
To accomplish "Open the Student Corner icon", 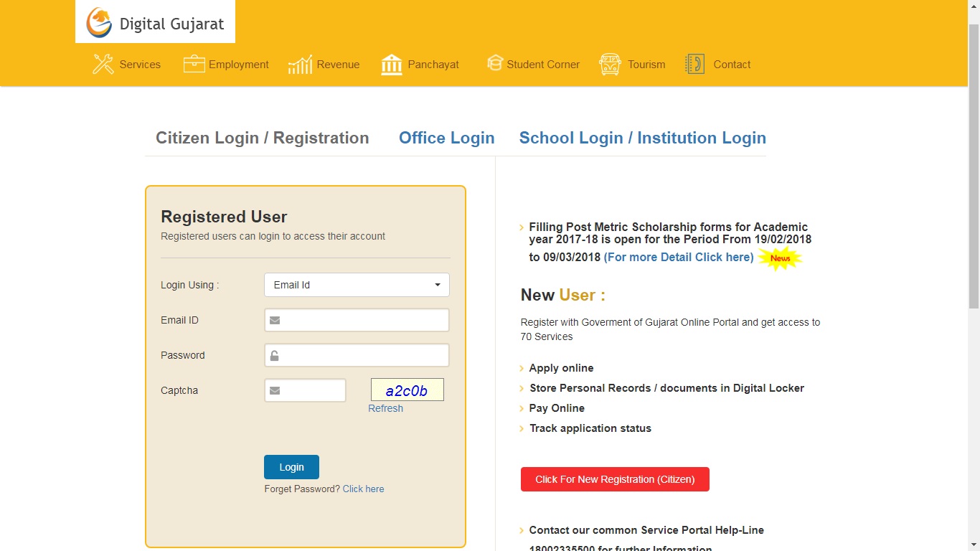I will pyautogui.click(x=495, y=63).
